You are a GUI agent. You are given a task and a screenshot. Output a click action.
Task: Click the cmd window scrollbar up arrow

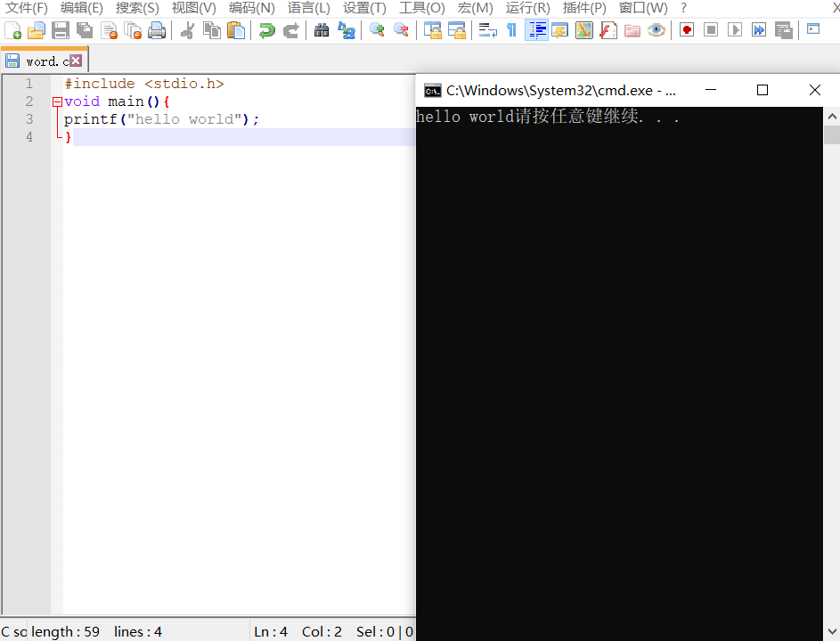pos(831,117)
